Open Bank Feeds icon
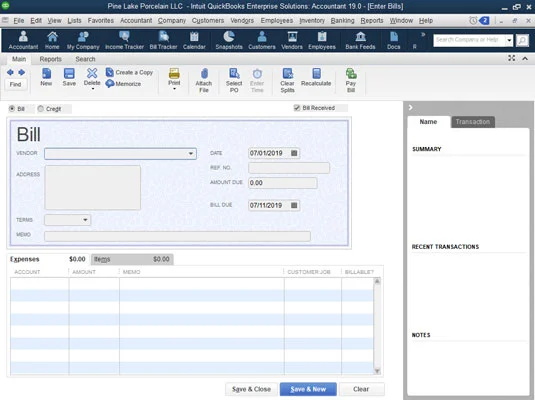This screenshot has width=535, height=400. 360,40
